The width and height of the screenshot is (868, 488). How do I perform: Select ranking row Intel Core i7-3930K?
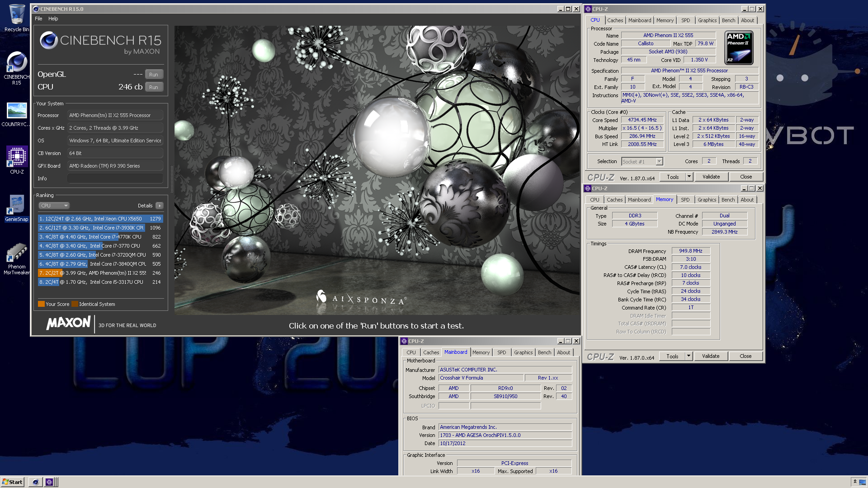click(x=100, y=228)
